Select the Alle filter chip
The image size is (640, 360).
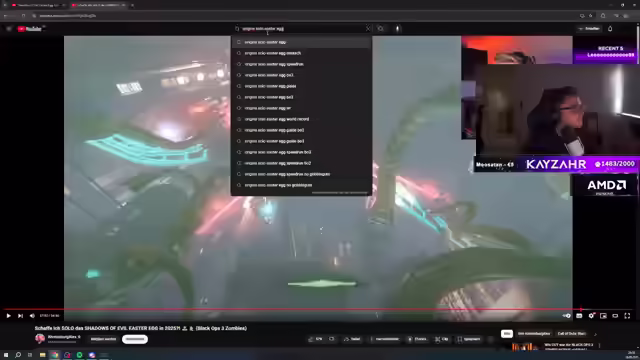(x=507, y=334)
